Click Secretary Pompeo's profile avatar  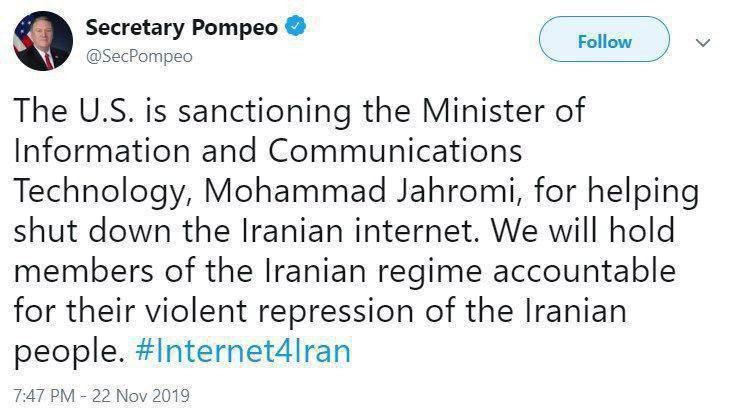tap(36, 42)
